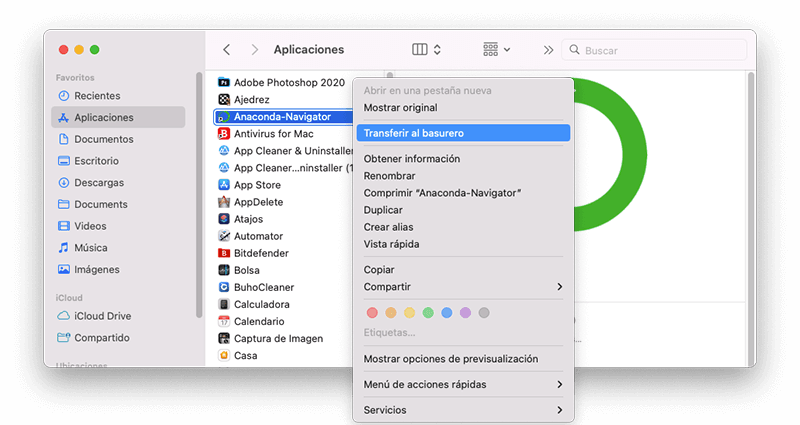Open Compartido in the sidebar
This screenshot has height=425, width=800.
(x=118, y=338)
